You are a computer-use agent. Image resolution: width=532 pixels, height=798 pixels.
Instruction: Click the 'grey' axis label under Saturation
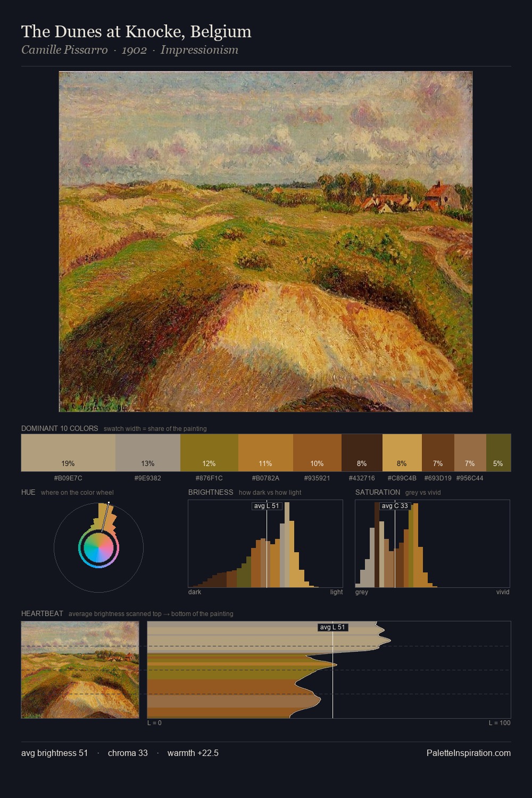[362, 592]
